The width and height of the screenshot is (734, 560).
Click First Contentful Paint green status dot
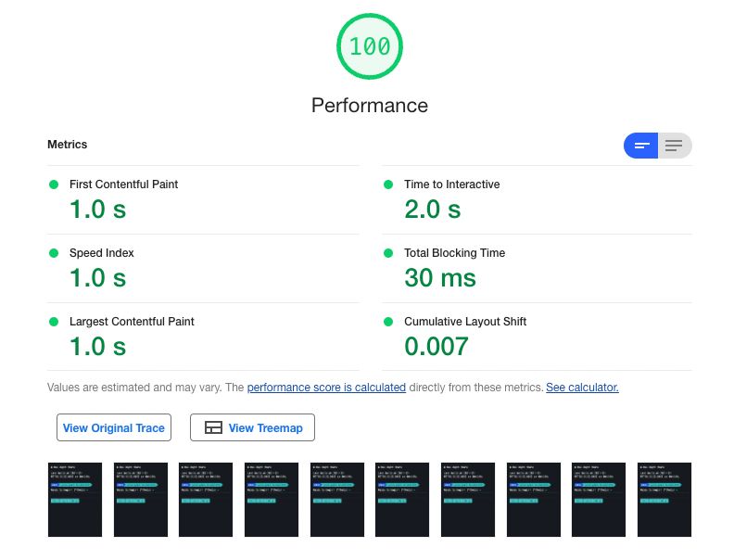pos(54,185)
